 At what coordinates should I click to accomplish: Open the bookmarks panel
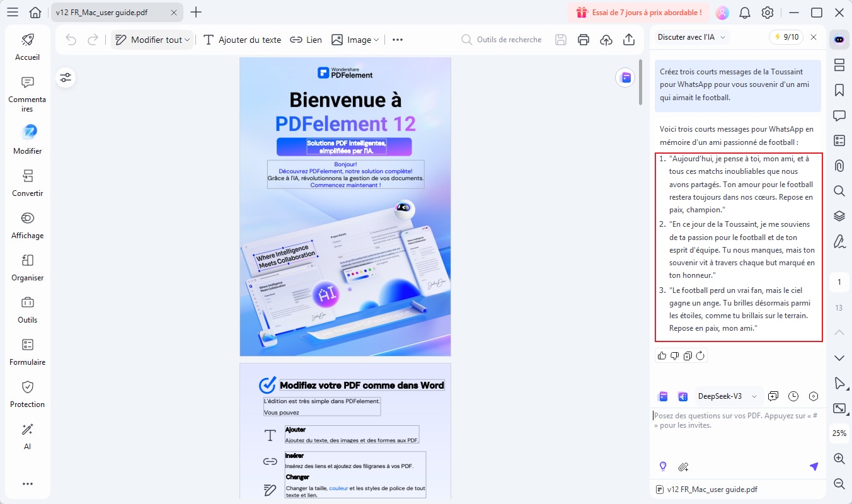coord(839,90)
